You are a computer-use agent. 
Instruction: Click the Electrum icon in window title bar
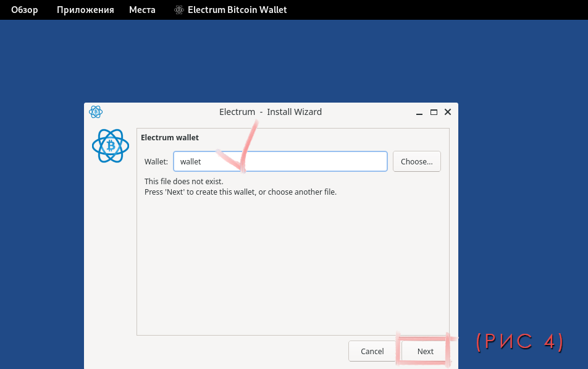pyautogui.click(x=96, y=112)
